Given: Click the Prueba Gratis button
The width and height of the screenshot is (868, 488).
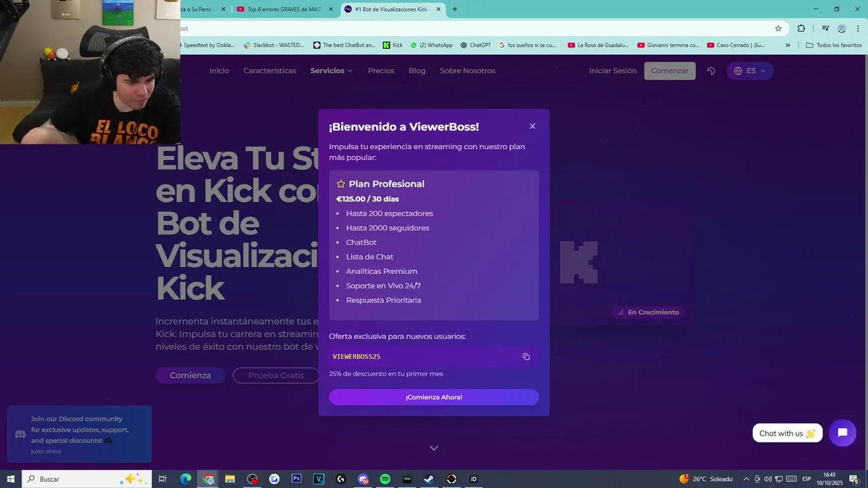Looking at the screenshot, I should point(276,375).
